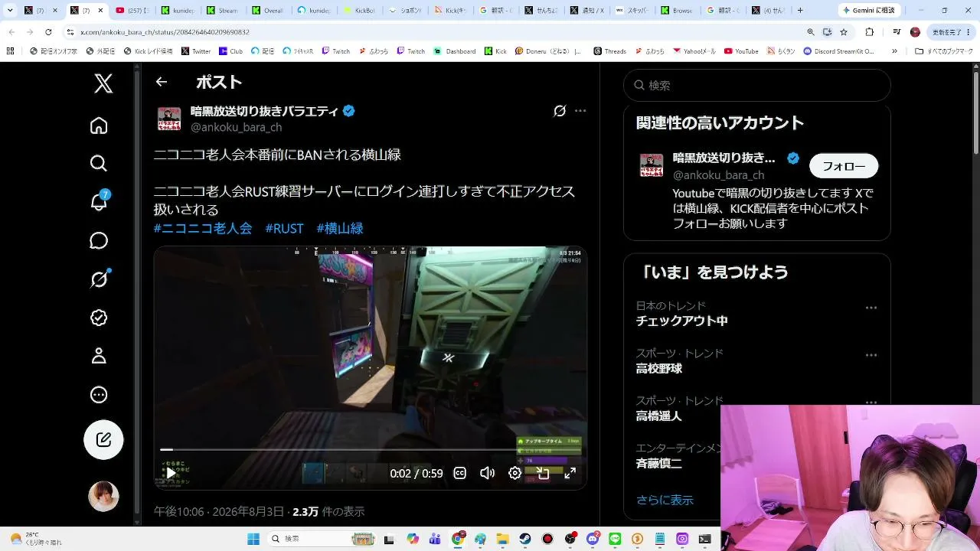The image size is (980, 551).
Task: Play the embedded video
Action: [171, 474]
